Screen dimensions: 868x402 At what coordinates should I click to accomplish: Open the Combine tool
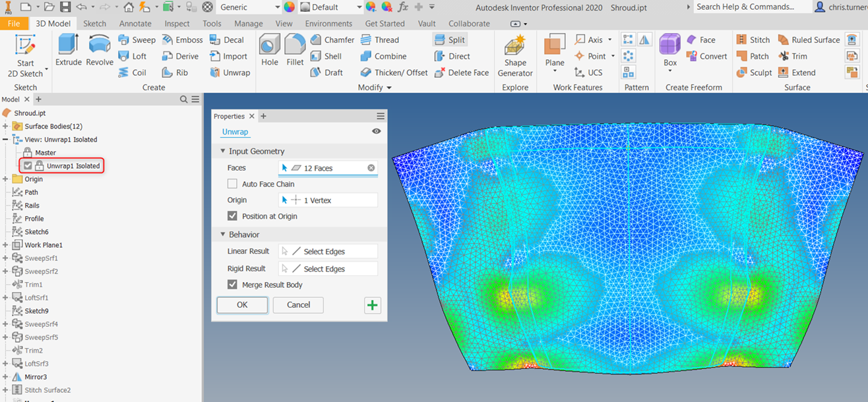click(383, 57)
